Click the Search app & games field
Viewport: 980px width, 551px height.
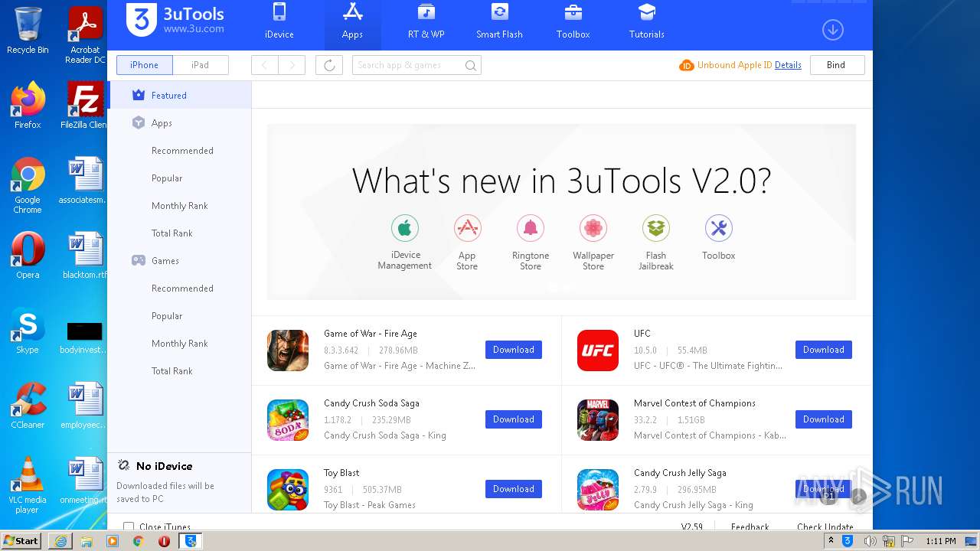click(416, 65)
